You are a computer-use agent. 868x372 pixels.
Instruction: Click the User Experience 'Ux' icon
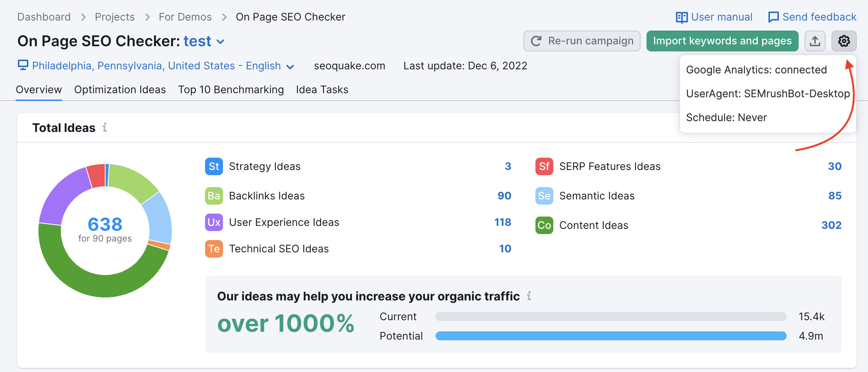(x=214, y=222)
